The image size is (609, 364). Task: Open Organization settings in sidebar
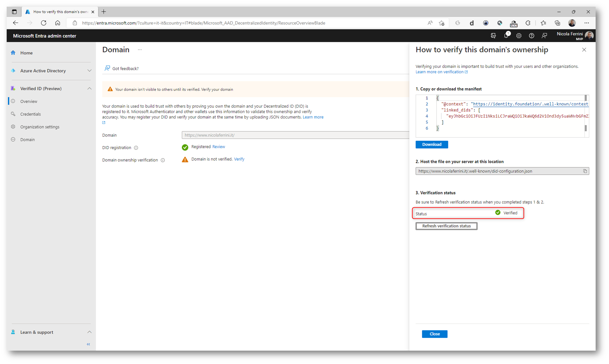click(40, 127)
